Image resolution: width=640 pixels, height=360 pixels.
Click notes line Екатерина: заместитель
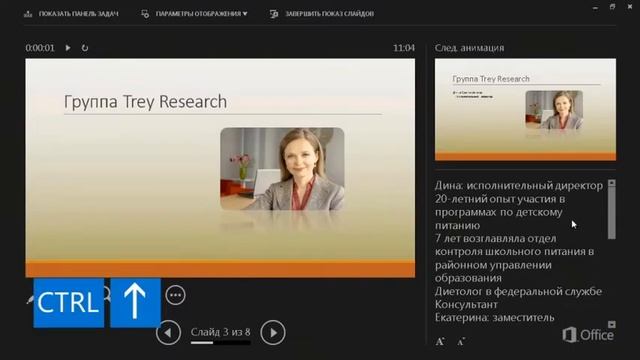494,318
